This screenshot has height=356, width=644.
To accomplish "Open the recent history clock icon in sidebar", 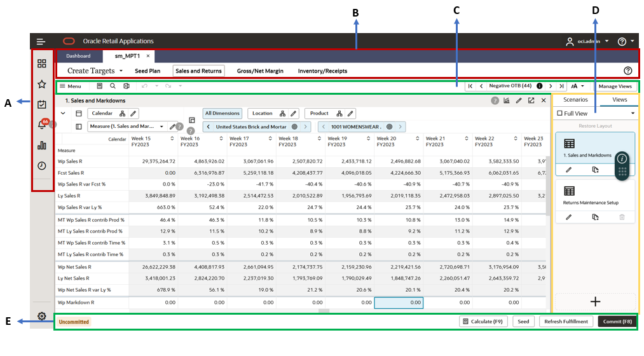I will point(42,165).
